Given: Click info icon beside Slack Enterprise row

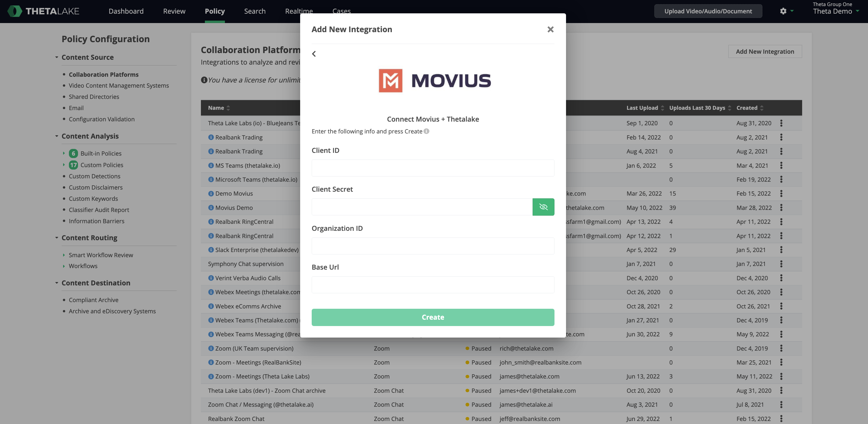Looking at the screenshot, I should click(x=211, y=250).
